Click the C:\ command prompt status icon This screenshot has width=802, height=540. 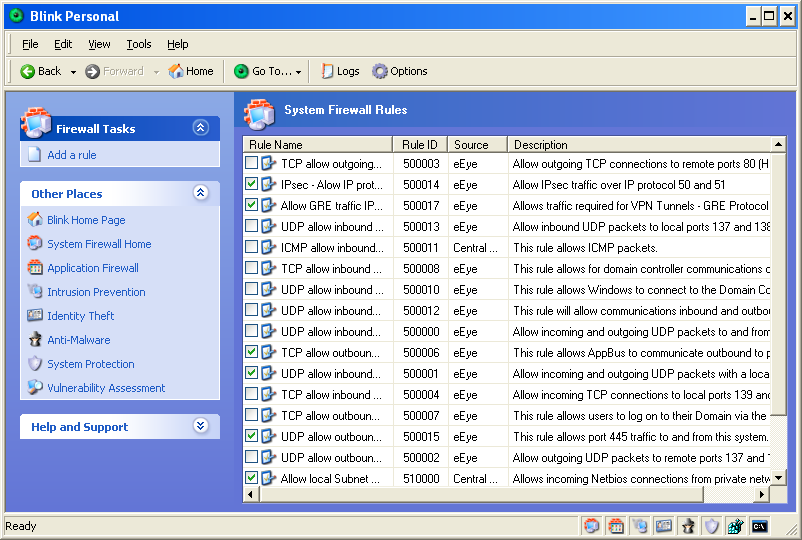[760, 526]
